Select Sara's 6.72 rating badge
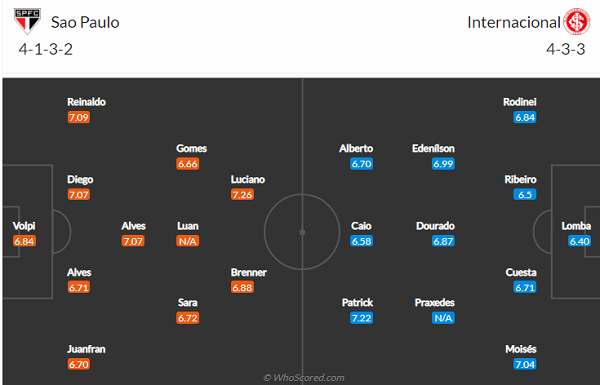 [188, 318]
